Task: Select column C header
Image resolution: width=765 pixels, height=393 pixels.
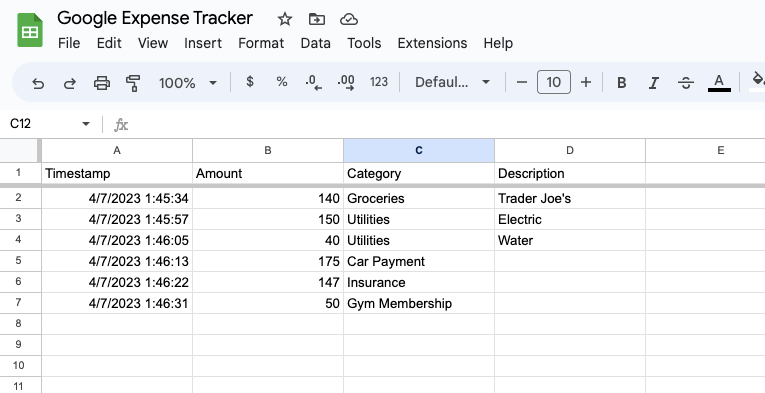Action: click(419, 151)
